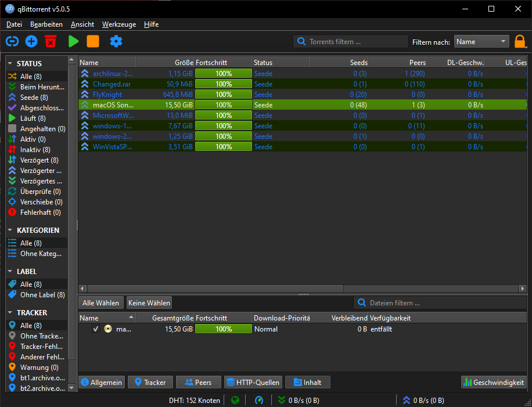Select the Verschiebe (0) filter
Screen dimensions: 532x407
pyautogui.click(x=37, y=202)
